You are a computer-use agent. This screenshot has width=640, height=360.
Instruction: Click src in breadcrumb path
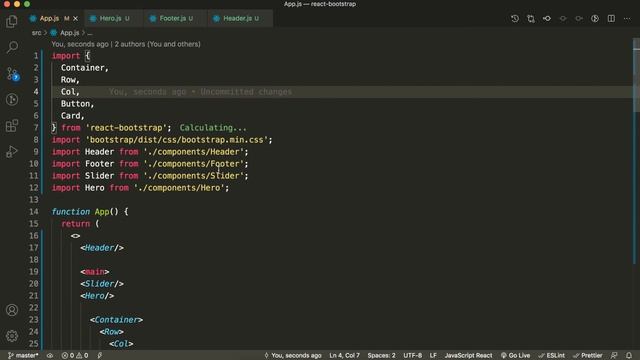[x=36, y=33]
